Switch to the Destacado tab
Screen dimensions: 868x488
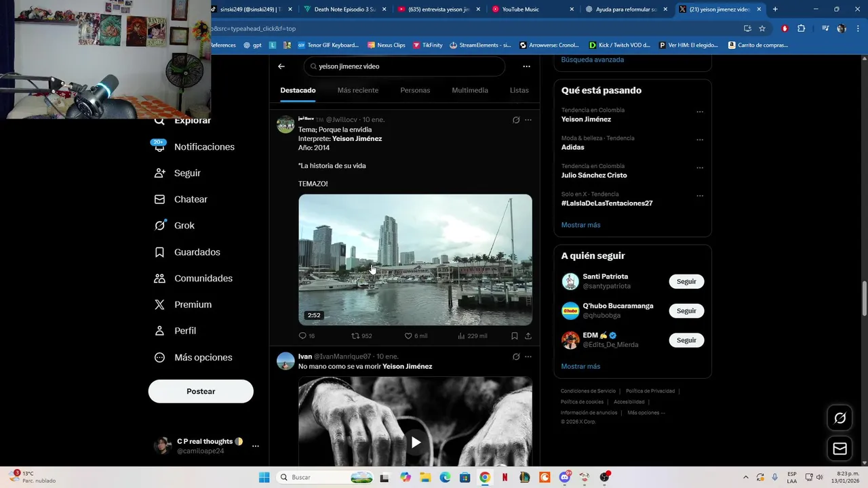(298, 90)
